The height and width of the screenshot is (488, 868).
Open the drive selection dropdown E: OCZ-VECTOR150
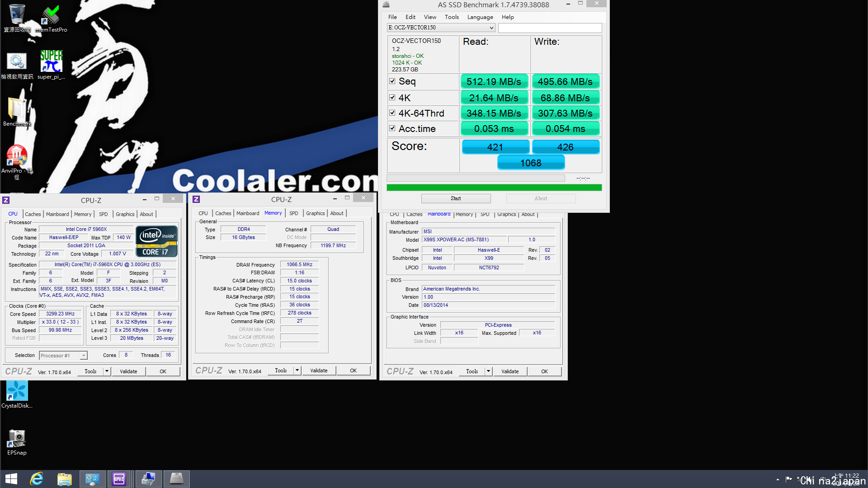tap(441, 28)
